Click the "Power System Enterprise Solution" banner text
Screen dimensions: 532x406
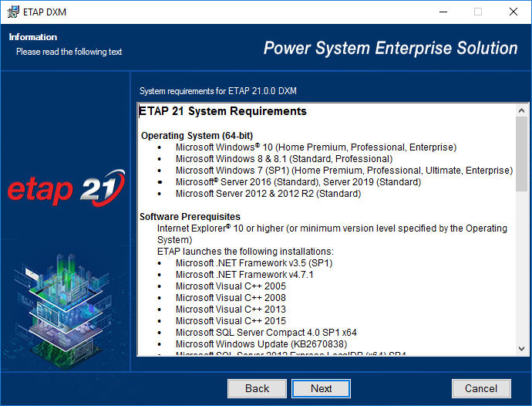coord(390,49)
